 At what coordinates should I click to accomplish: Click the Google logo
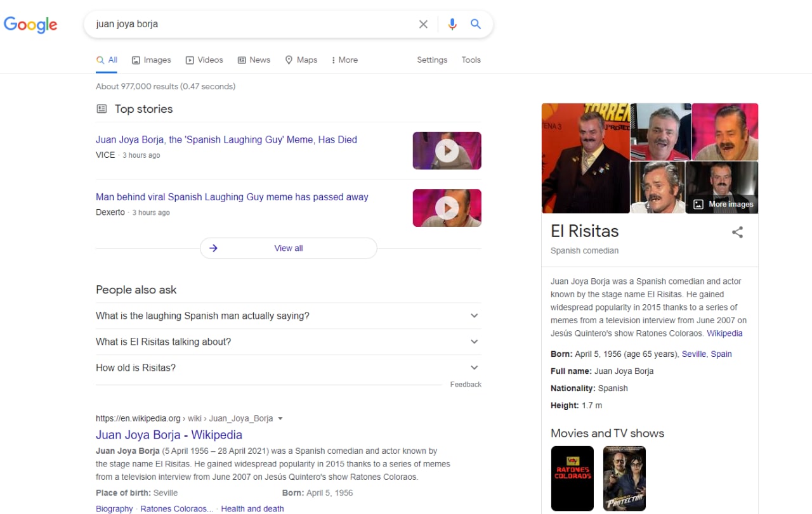click(x=30, y=24)
